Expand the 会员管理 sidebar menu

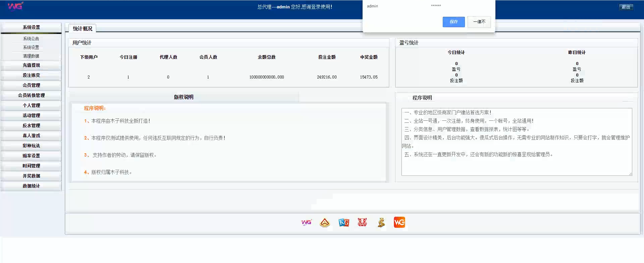click(31, 86)
